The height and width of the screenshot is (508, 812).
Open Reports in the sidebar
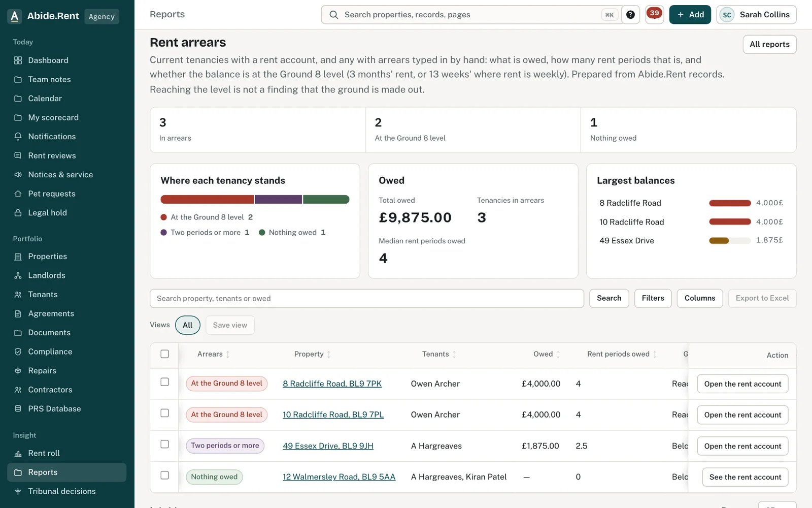66,472
